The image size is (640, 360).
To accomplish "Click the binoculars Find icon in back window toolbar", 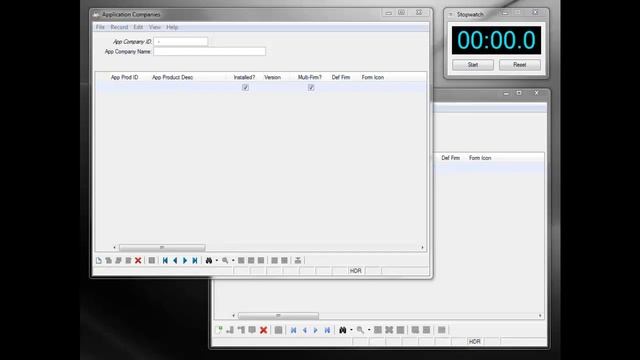I will coord(342,330).
